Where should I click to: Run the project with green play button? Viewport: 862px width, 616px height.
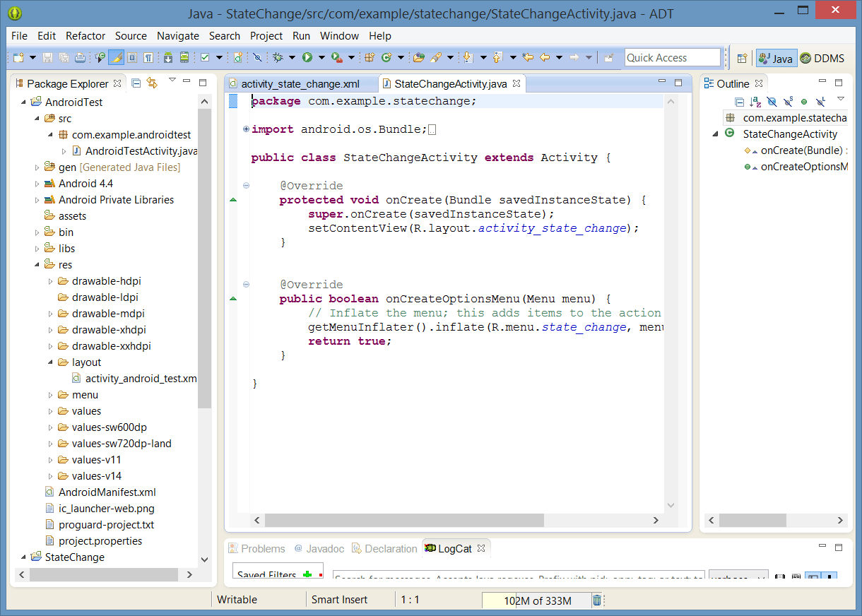pos(307,58)
